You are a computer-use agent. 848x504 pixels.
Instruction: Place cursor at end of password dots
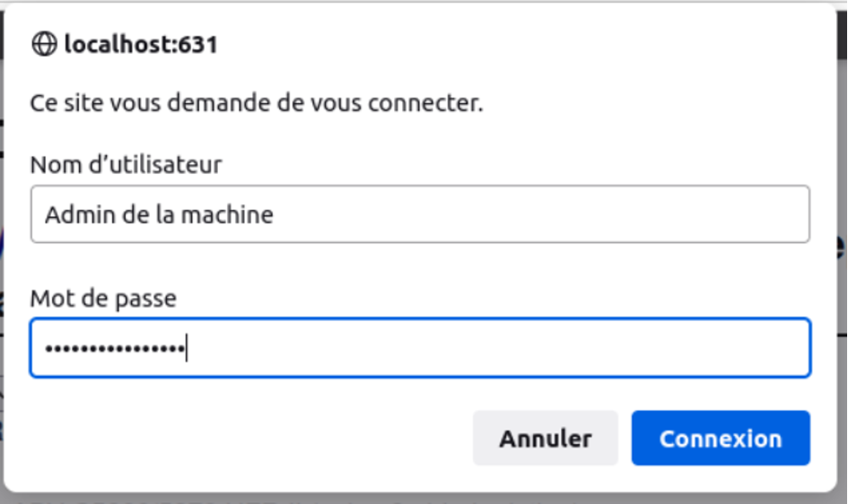tap(186, 348)
